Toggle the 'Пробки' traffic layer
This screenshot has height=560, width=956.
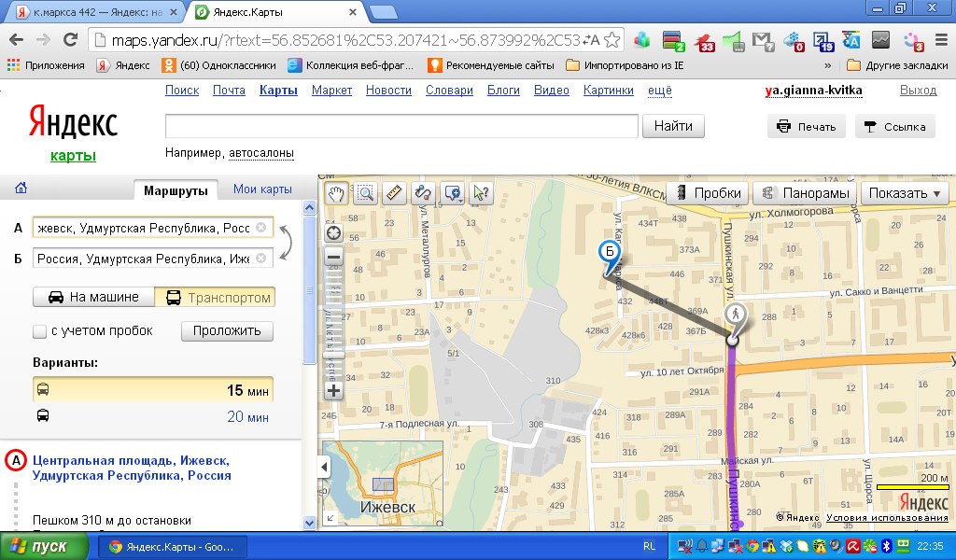click(709, 193)
